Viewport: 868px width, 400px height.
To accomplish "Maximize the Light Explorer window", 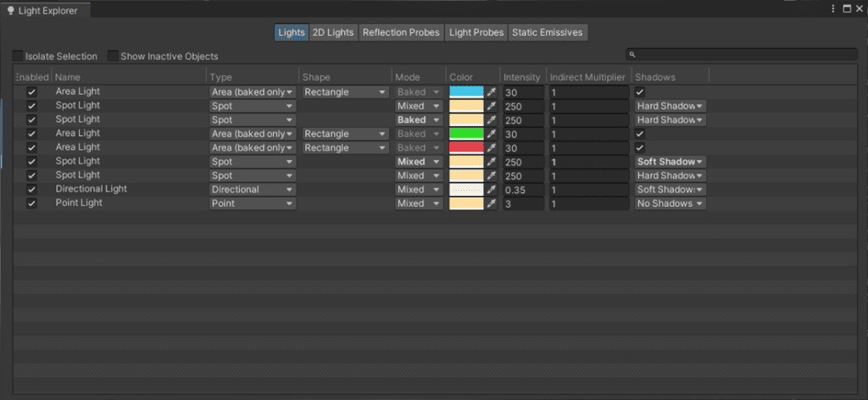I will [847, 8].
